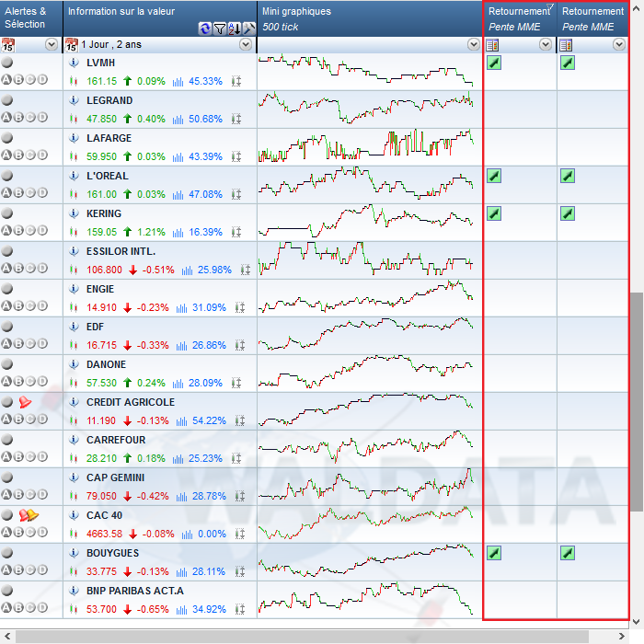Open dropdown arrow under Alertes & Sélection
Screen dimensions: 644x644
(52, 44)
